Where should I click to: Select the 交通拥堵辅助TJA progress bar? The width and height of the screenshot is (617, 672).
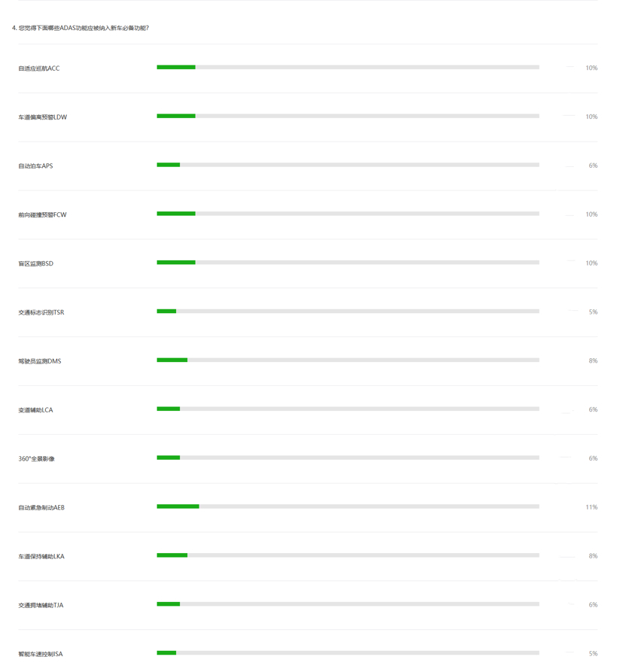[x=348, y=604]
